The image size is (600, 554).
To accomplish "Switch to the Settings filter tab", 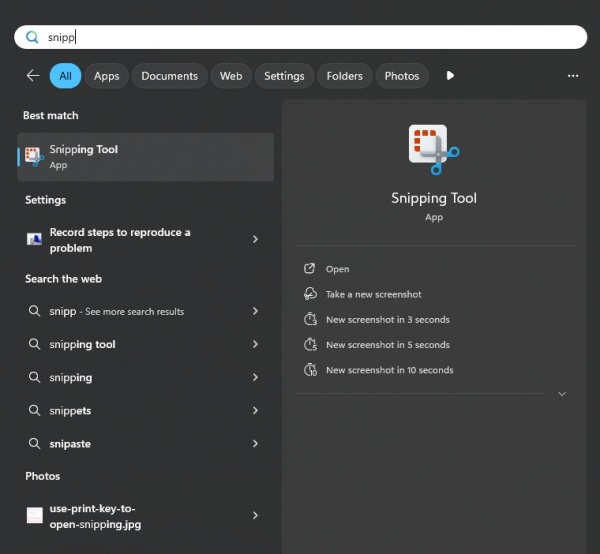I will pos(284,76).
